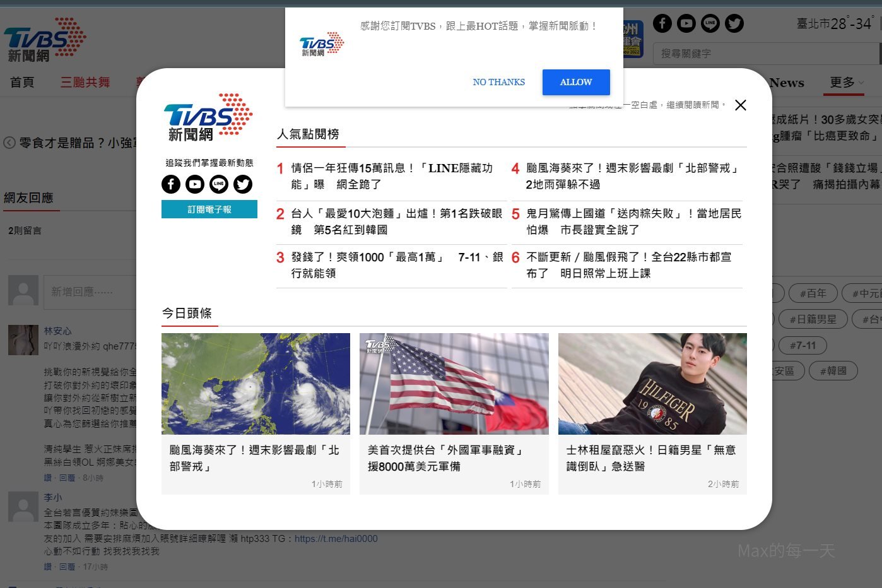Click the ALLOW button to accept notifications
The image size is (882, 588).
(575, 82)
